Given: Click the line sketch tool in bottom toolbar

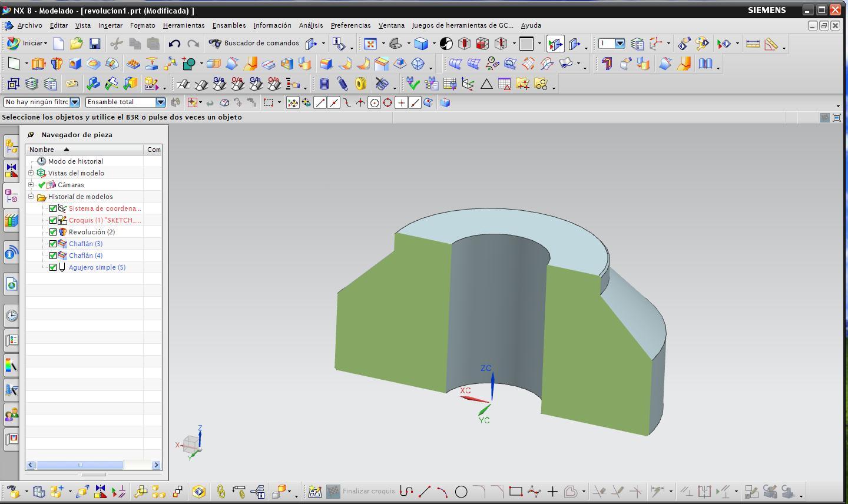Looking at the screenshot, I should click(425, 492).
